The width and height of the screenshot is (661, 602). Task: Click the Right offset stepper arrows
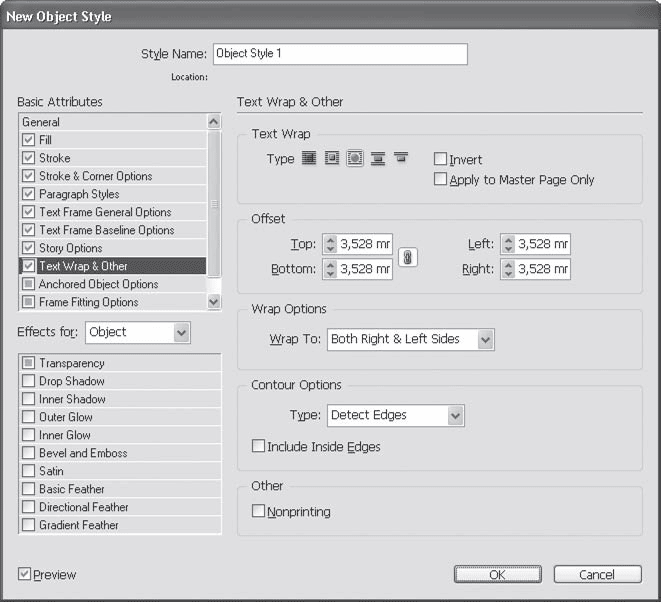coord(508,269)
